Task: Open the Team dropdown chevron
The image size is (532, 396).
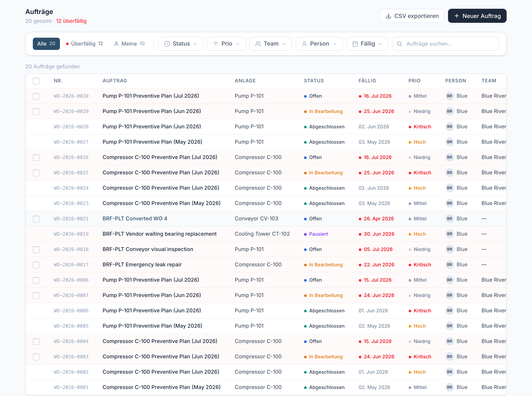Action: [284, 44]
